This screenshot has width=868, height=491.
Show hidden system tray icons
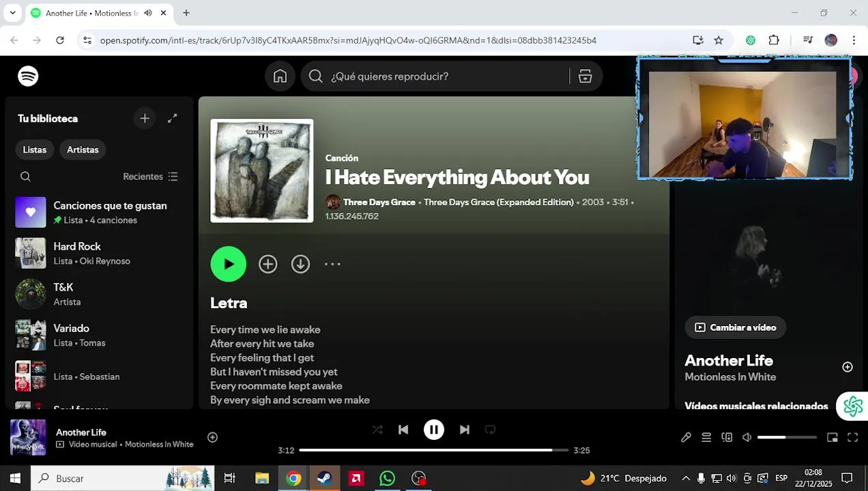[x=686, y=478]
